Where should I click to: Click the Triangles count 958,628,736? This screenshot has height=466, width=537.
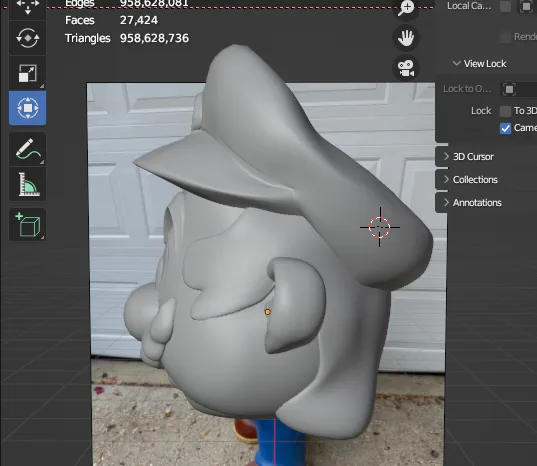tap(154, 38)
